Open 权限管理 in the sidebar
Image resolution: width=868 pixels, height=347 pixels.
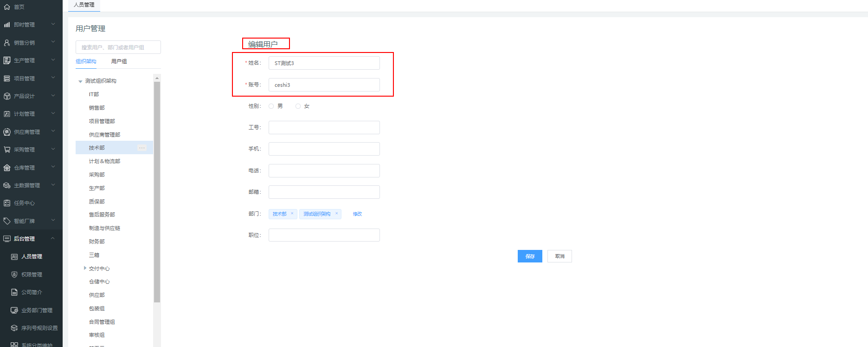[32, 275]
